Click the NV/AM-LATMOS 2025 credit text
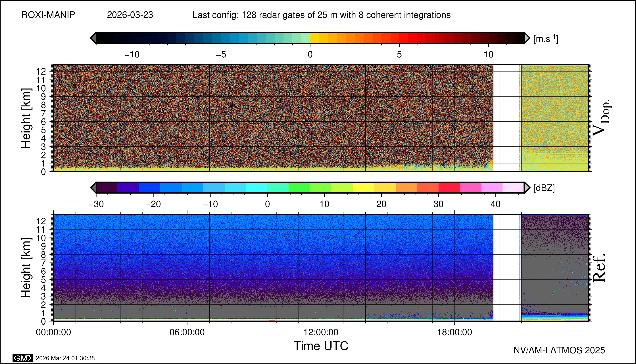Image resolution: width=636 pixels, height=364 pixels. tap(559, 350)
